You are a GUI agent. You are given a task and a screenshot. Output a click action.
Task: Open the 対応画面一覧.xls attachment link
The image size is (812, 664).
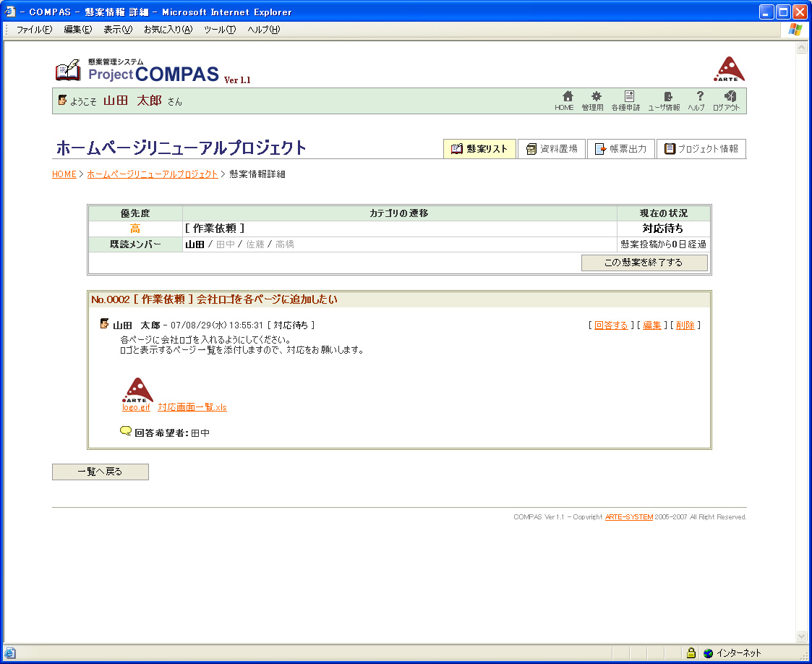tap(192, 407)
